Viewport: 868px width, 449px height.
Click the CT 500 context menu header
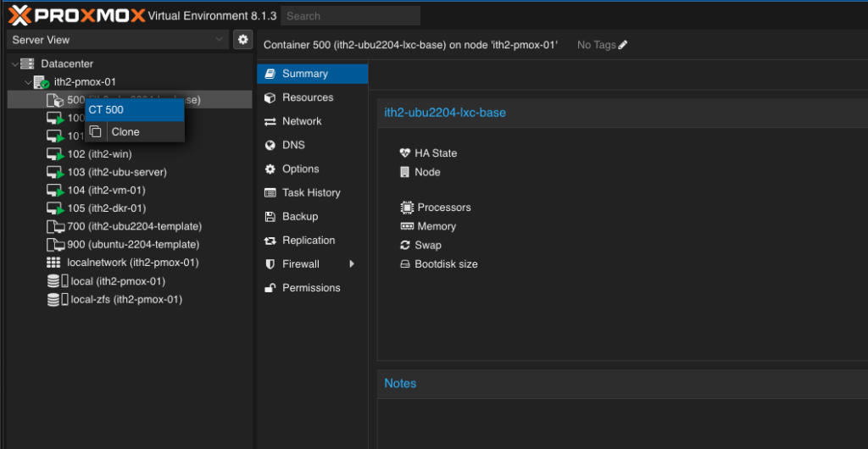click(x=135, y=110)
